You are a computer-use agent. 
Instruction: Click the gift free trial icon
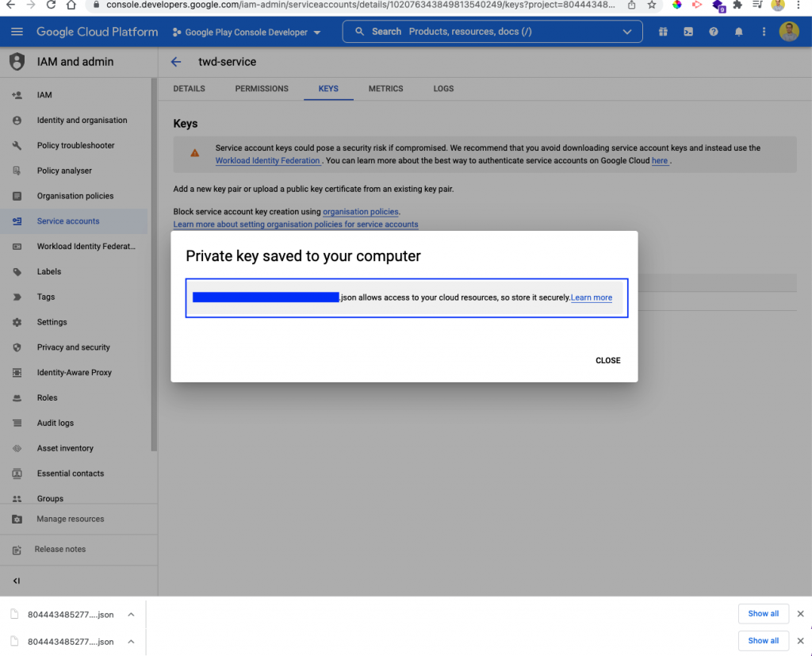click(663, 32)
